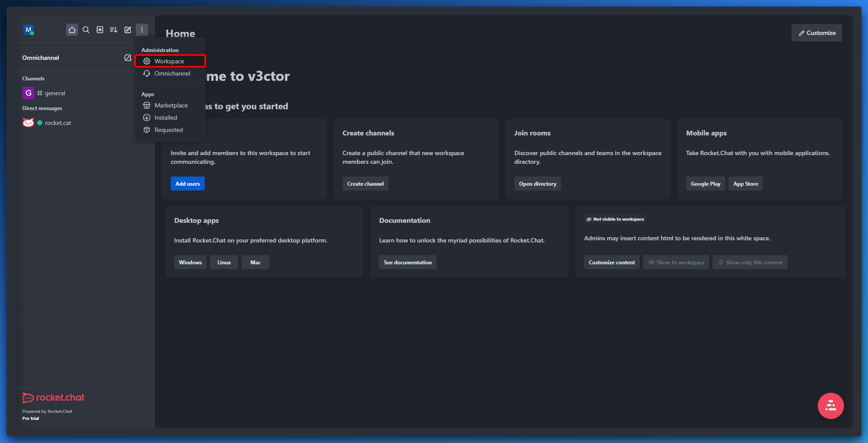
Task: Open Installed apps entry
Action: (x=170, y=118)
